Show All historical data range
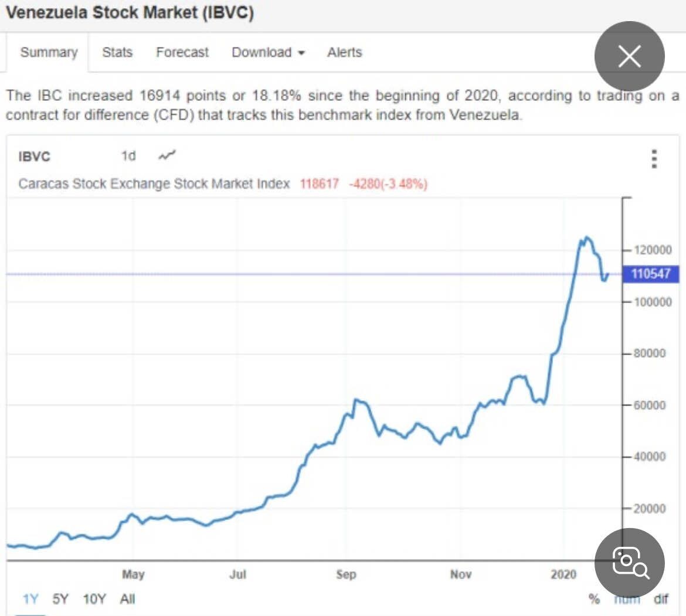The image size is (686, 616). 127,599
